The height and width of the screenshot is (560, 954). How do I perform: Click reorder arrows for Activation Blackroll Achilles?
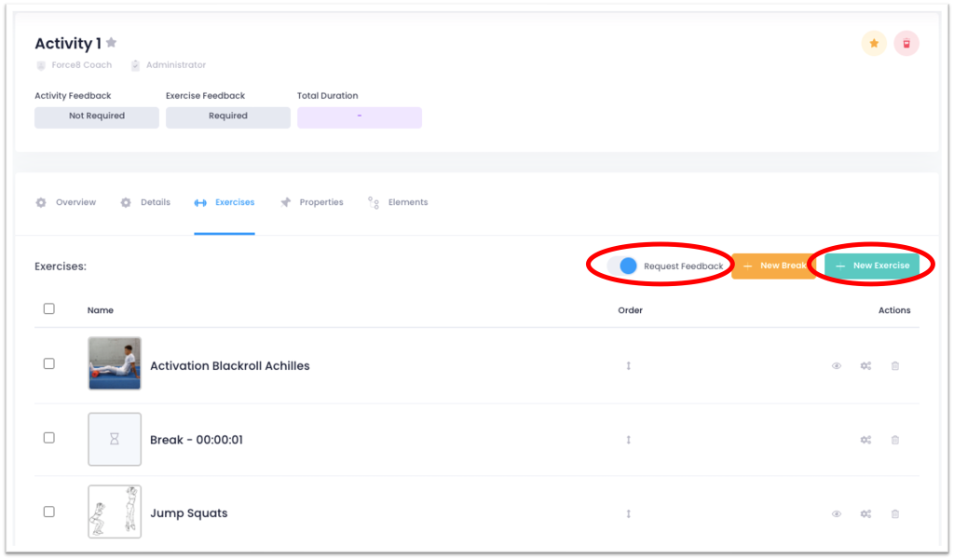(629, 366)
